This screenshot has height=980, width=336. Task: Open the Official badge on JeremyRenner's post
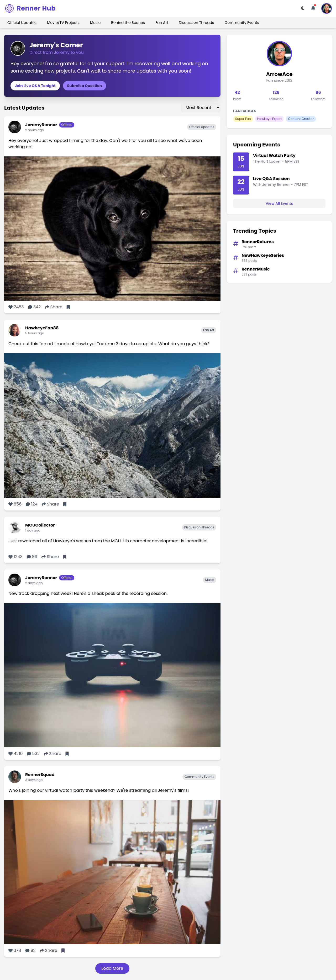(x=66, y=125)
